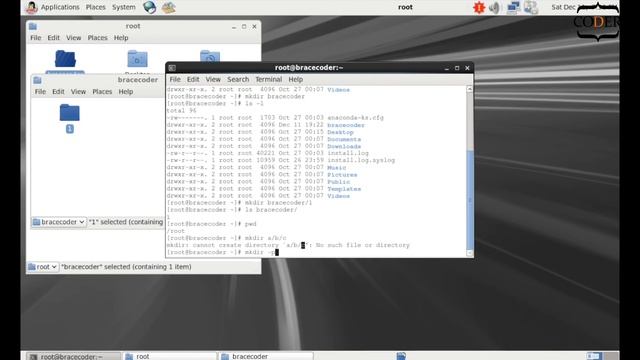Click the terminal vertical scrollbar thumb
640x360 pixels.
(469, 199)
